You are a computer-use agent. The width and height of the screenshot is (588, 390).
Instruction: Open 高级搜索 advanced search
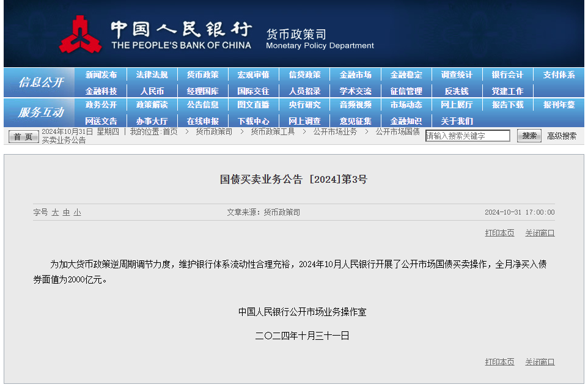[561, 136]
